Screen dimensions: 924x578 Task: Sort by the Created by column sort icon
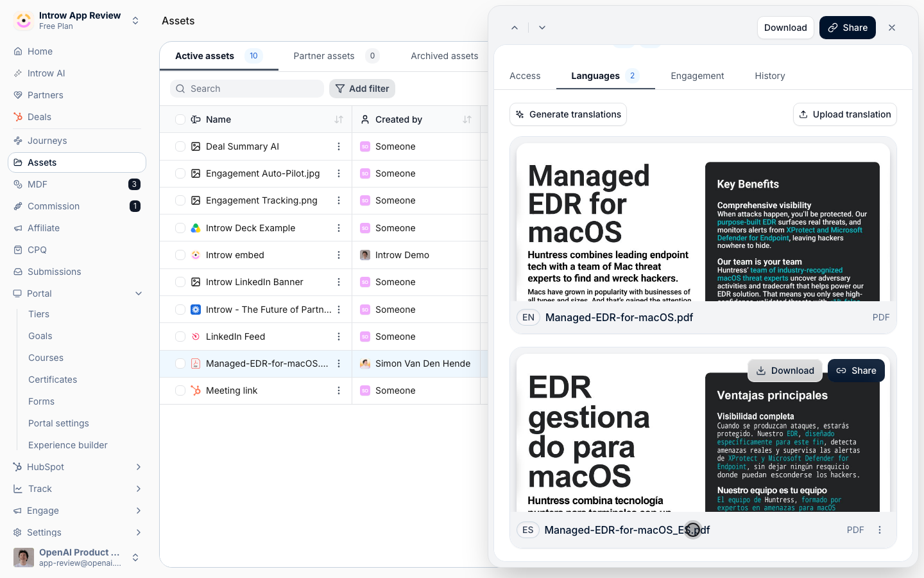467,119
